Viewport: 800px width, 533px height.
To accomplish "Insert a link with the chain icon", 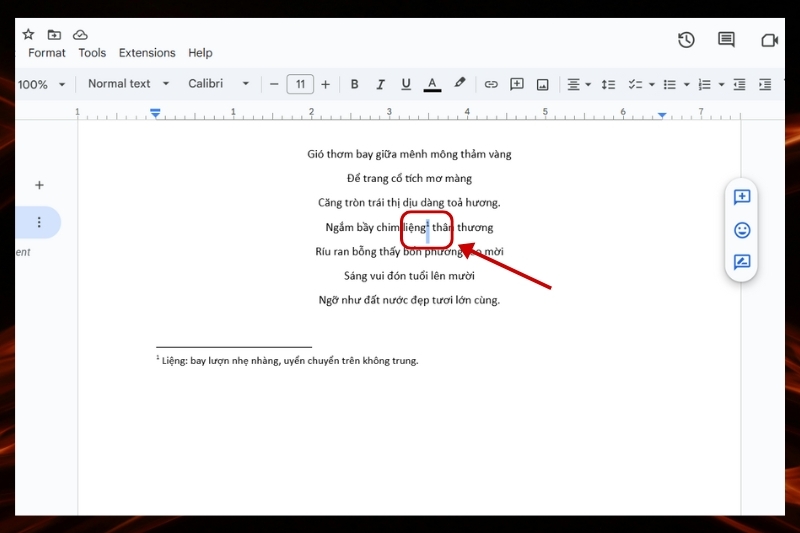I will [x=491, y=84].
